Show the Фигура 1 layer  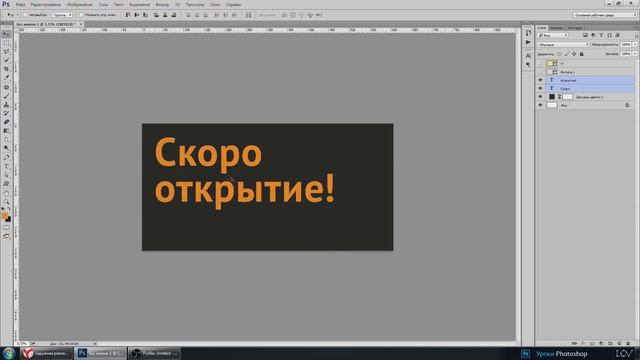click(540, 72)
